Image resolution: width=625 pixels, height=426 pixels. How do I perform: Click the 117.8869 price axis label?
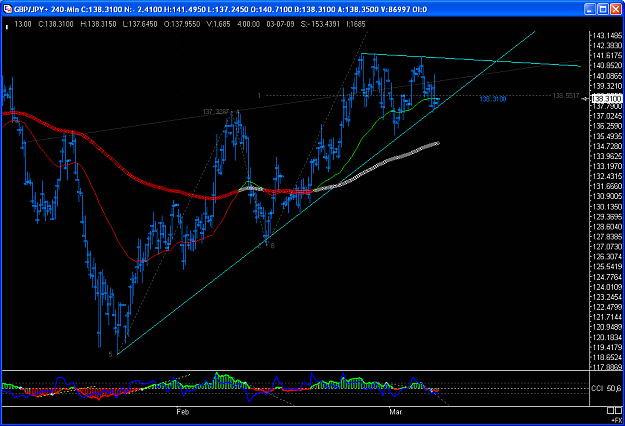[607, 367]
